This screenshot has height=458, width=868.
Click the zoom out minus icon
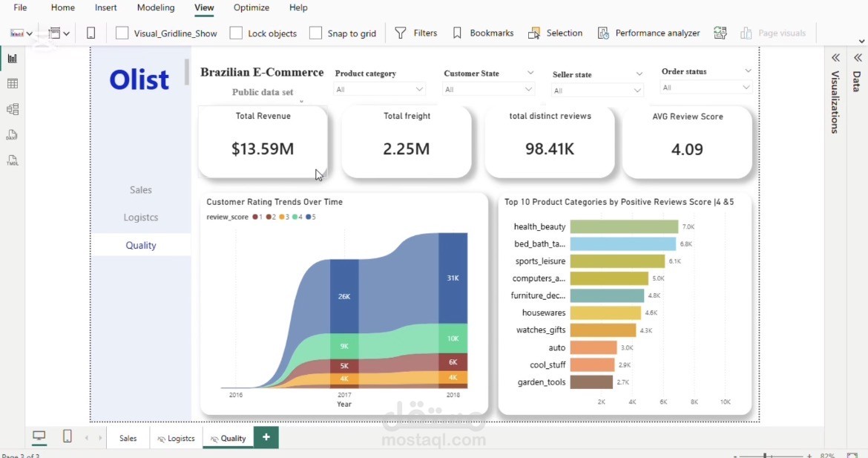pyautogui.click(x=735, y=456)
